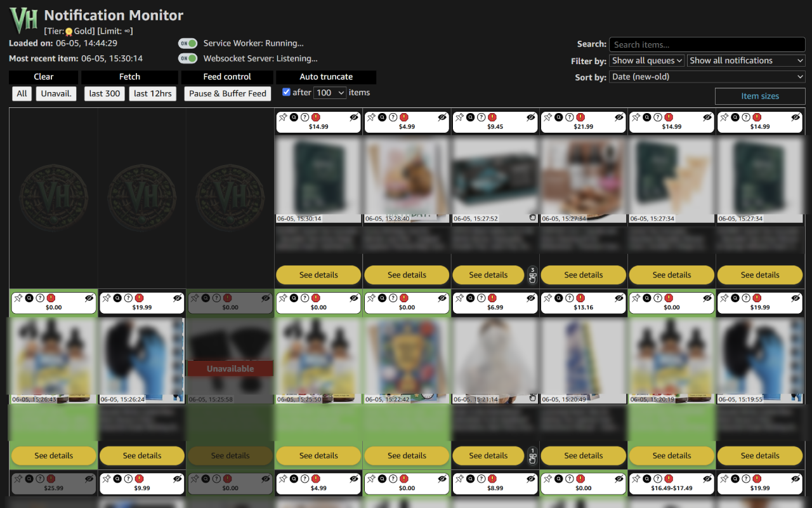The height and width of the screenshot is (508, 812).
Task: Click See details for the $13.16 item
Action: click(584, 455)
